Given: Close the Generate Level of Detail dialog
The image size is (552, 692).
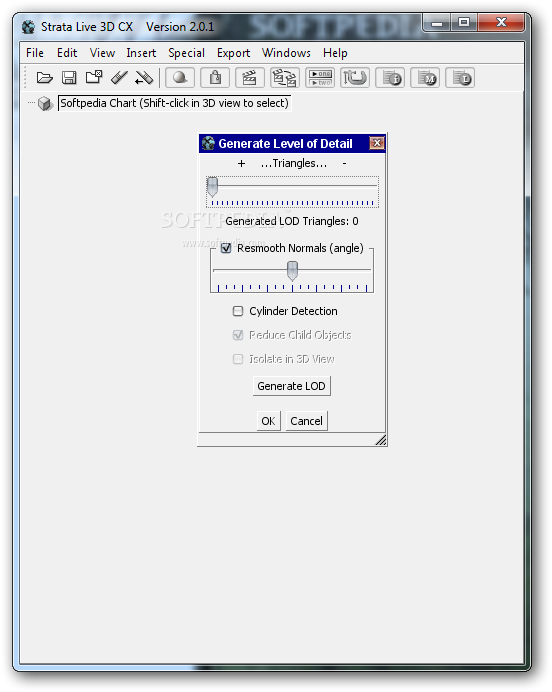Looking at the screenshot, I should click(377, 143).
